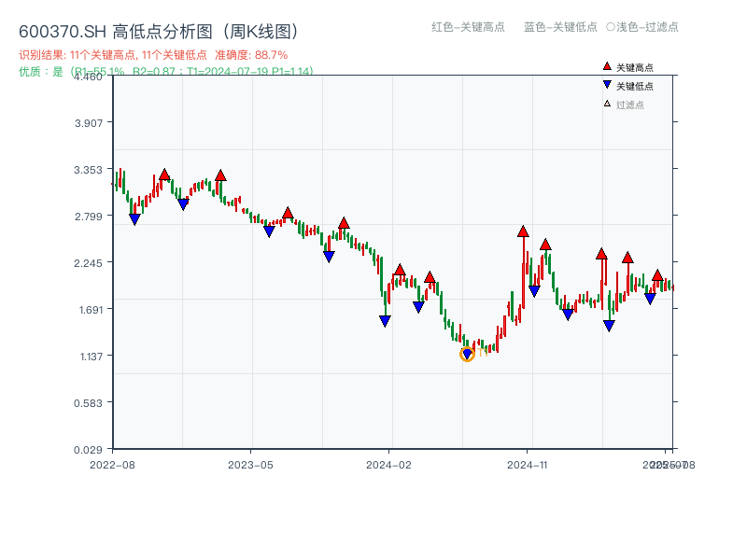Click the tallest red key high marker near 2024-11

[523, 231]
